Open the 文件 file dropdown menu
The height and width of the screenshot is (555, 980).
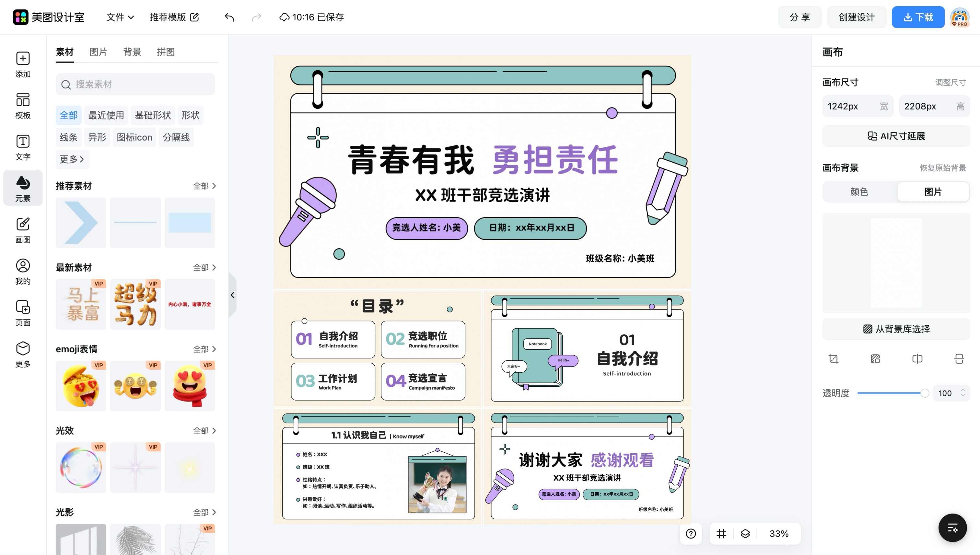click(120, 17)
